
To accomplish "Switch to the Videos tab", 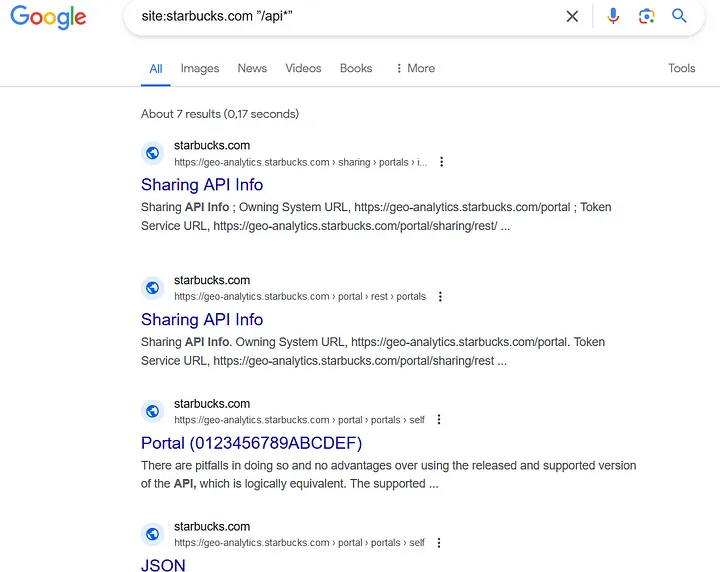I will tap(303, 68).
